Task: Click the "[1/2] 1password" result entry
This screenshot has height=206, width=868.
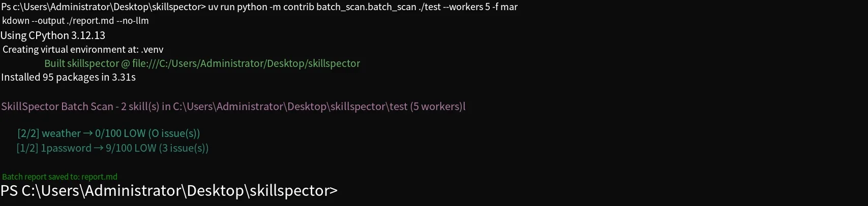Action: click(54, 148)
